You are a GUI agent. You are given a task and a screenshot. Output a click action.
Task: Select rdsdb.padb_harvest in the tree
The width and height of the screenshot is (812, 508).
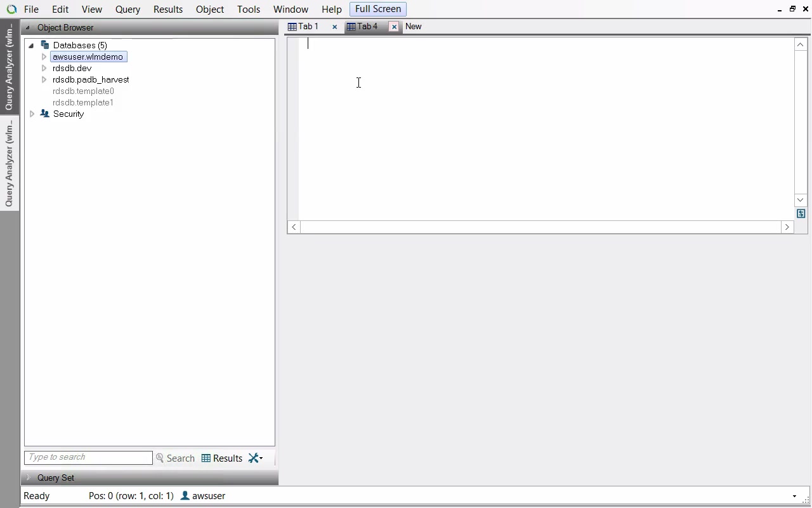coord(91,79)
